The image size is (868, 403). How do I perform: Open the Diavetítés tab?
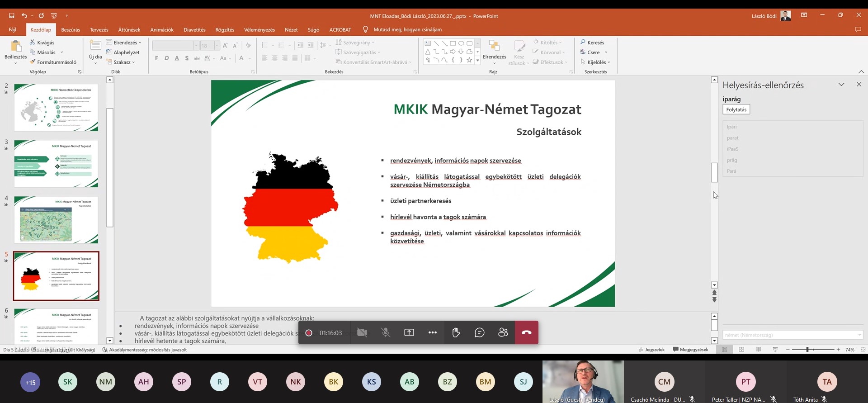pyautogui.click(x=194, y=29)
